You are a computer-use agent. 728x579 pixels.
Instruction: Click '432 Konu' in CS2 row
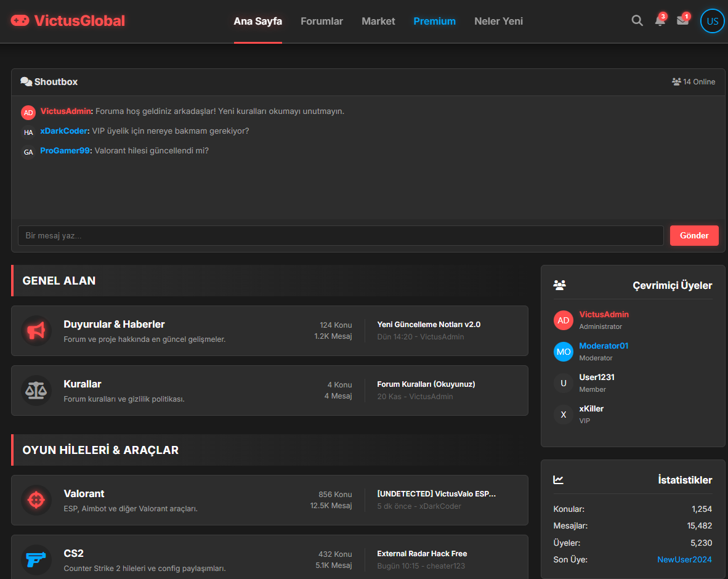click(335, 554)
